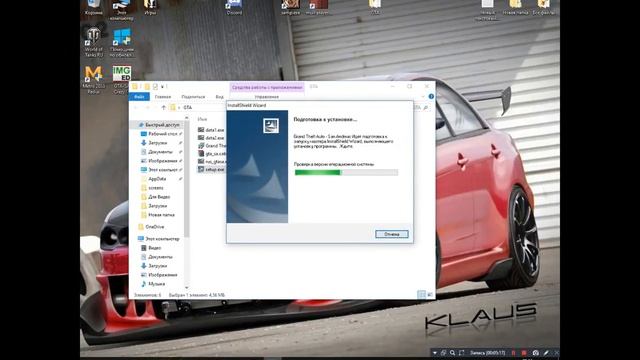
Task: Switch to details view icon in status bar
Action: pyautogui.click(x=421, y=294)
